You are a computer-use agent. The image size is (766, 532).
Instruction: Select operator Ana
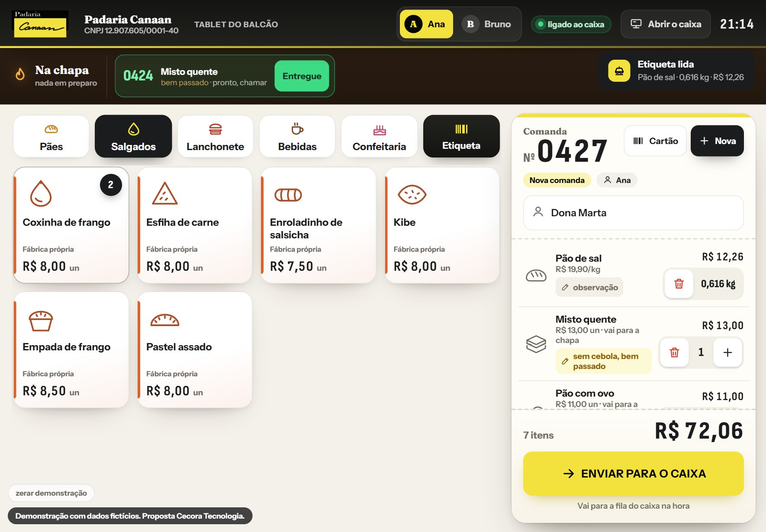(426, 24)
